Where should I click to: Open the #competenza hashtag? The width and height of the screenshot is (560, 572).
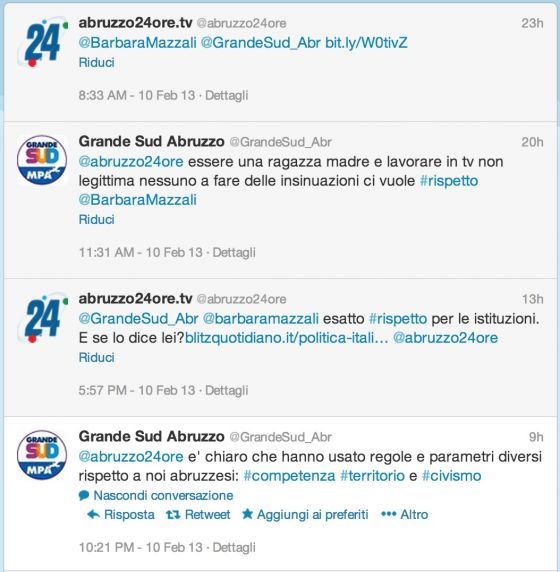(289, 476)
